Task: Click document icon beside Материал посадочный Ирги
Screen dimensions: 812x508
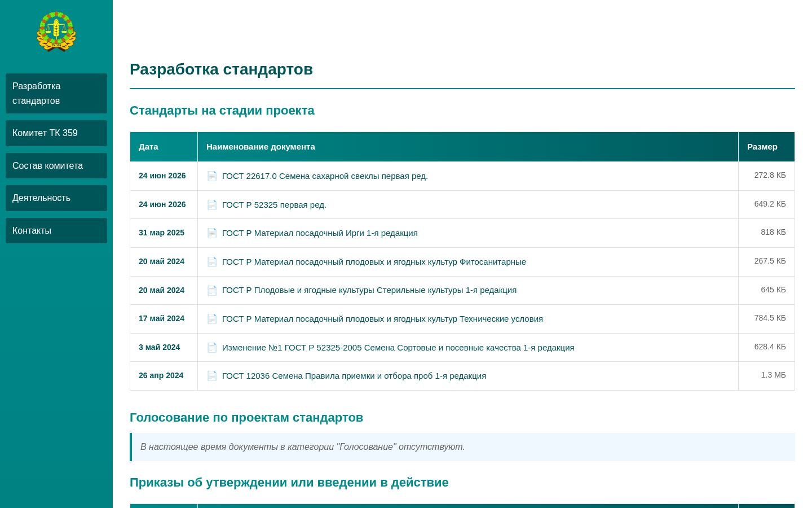Action: [212, 233]
